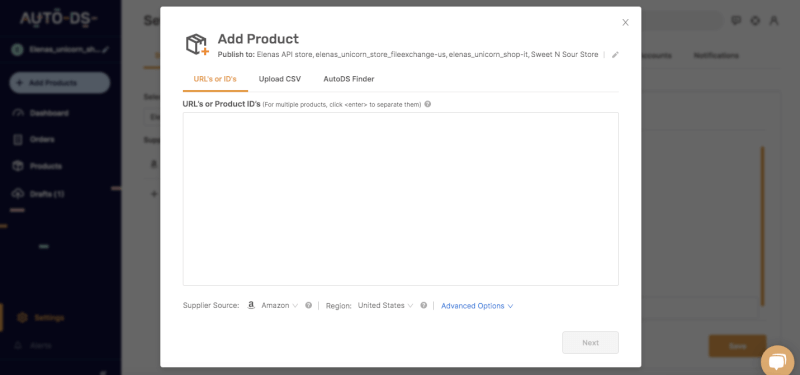
Task: Open Orders in the sidebar
Action: pos(42,139)
